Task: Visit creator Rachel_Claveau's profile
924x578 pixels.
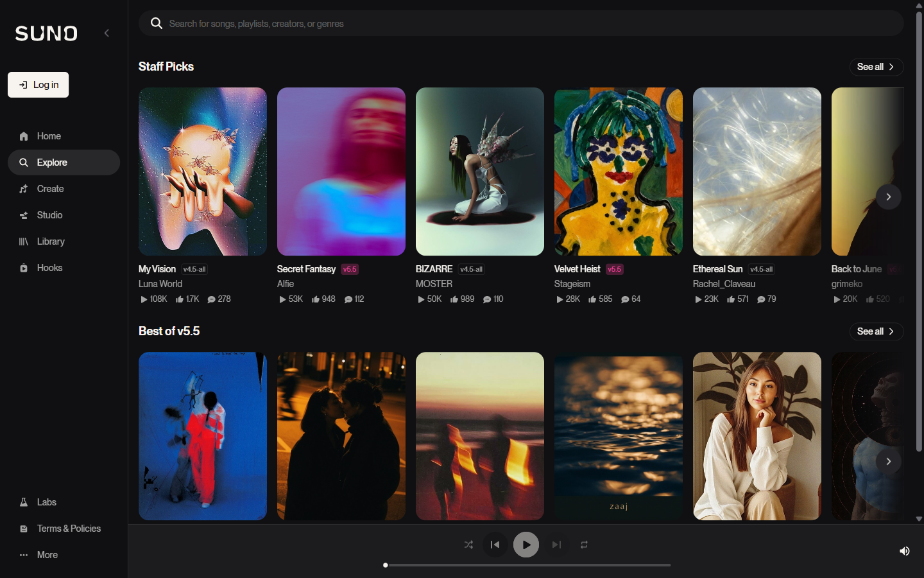Action: (x=724, y=284)
